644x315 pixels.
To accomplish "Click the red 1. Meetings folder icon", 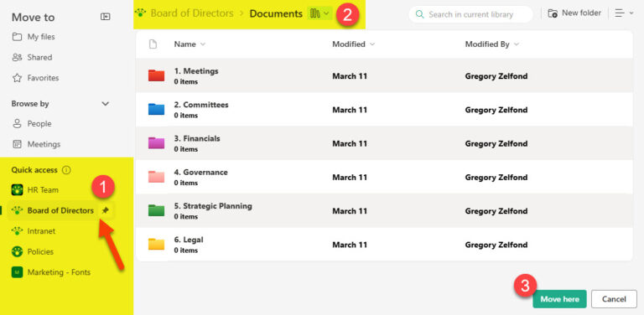I will point(156,75).
